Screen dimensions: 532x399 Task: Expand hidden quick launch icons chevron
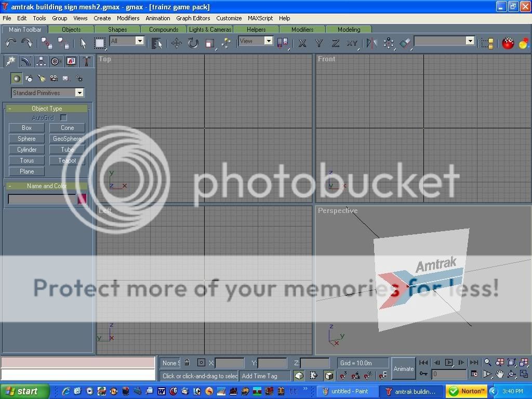[305, 389]
